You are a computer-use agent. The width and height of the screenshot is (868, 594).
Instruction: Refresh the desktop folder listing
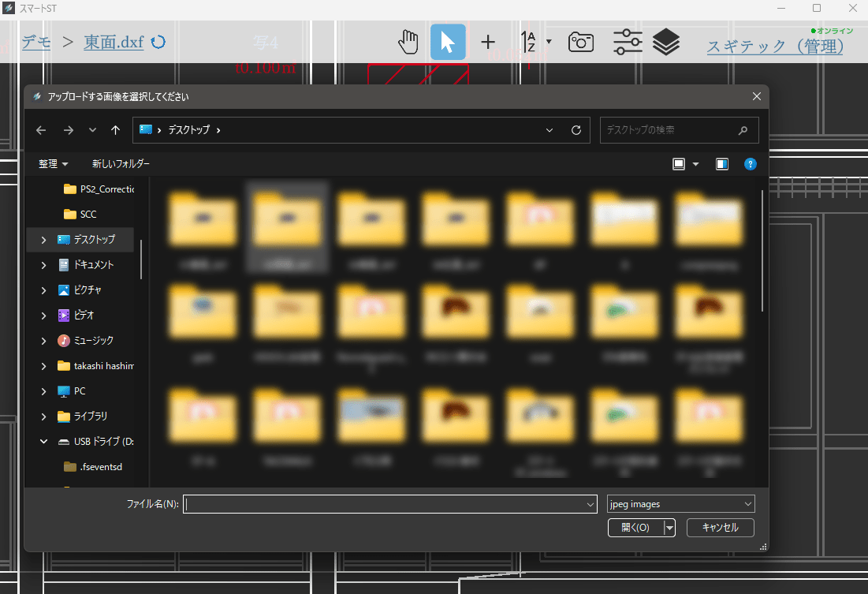tap(576, 130)
